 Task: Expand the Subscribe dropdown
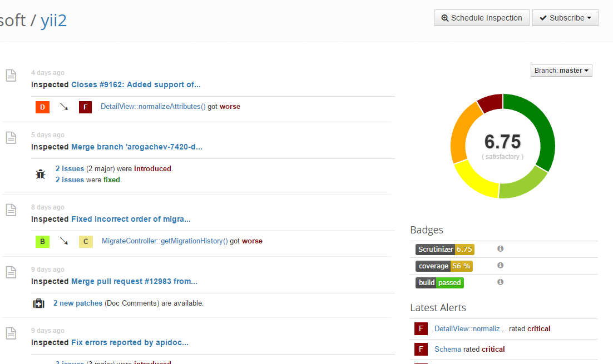565,18
